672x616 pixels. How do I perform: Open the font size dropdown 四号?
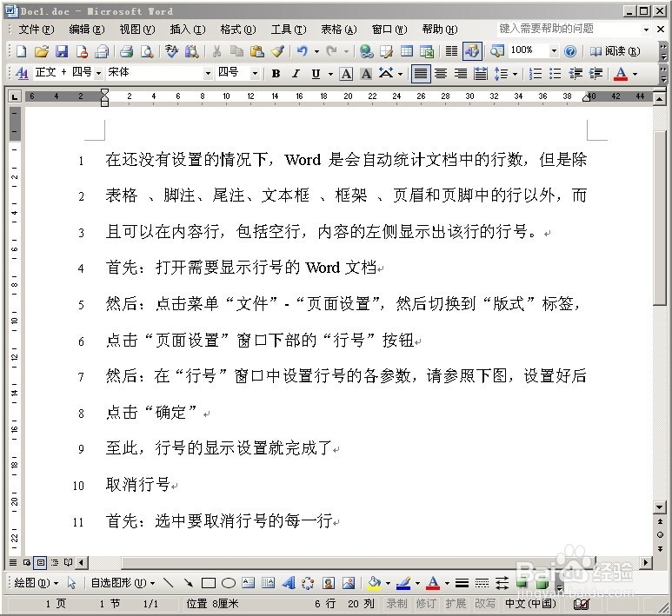pos(255,73)
